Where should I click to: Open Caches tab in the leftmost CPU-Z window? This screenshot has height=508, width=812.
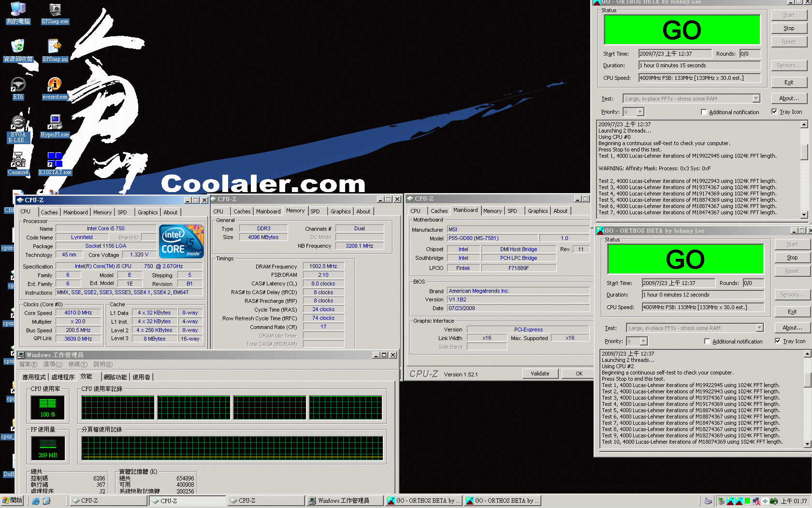pyautogui.click(x=49, y=212)
